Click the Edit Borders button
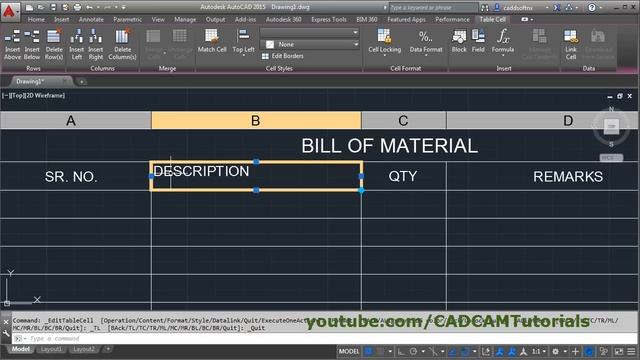640x360 pixels. [282, 56]
